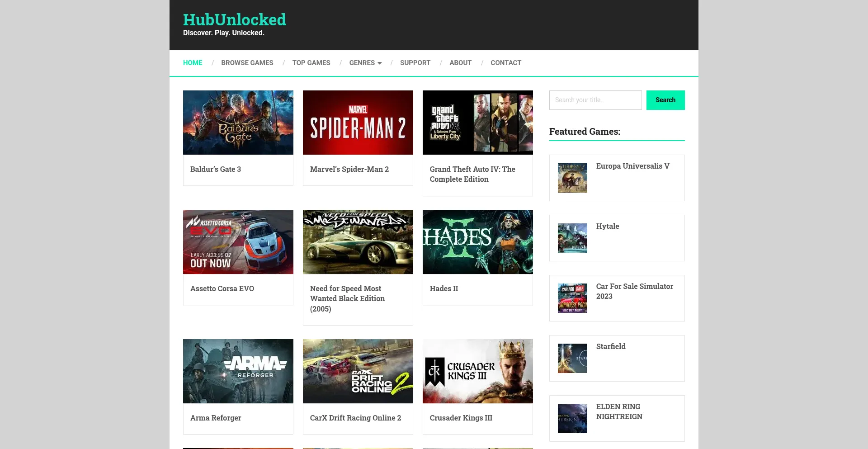Visit the About page
Image resolution: width=868 pixels, height=449 pixels.
click(460, 63)
